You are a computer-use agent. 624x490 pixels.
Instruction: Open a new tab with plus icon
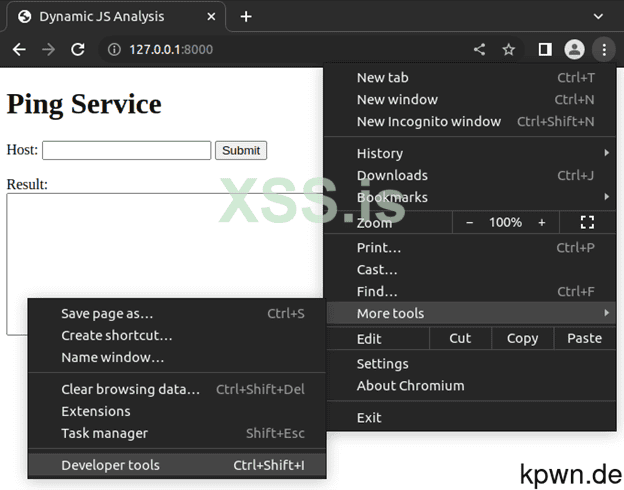246,17
